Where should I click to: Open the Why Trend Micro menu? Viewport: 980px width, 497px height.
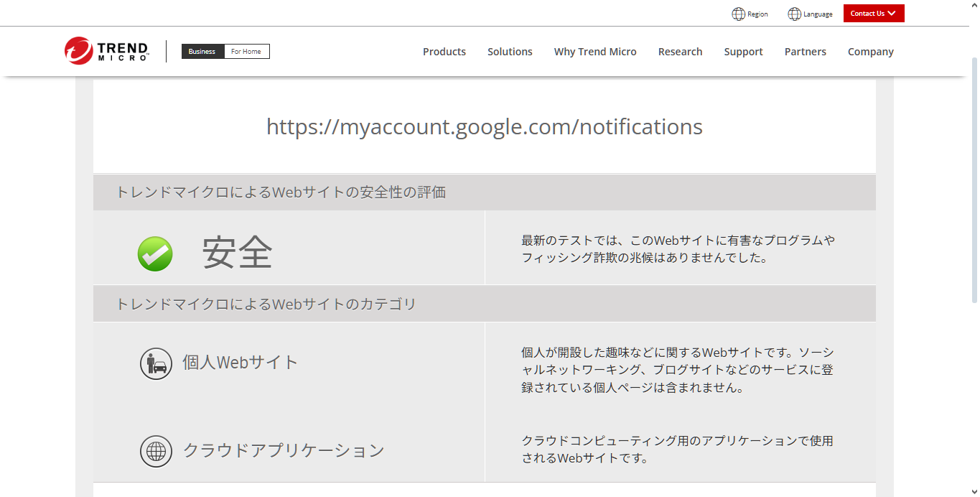click(594, 52)
